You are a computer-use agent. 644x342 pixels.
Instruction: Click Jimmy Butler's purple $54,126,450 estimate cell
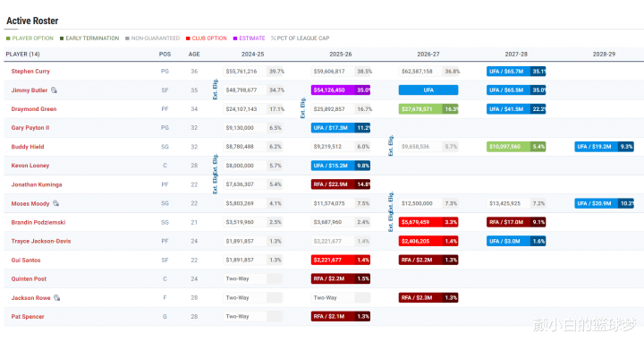pyautogui.click(x=341, y=90)
